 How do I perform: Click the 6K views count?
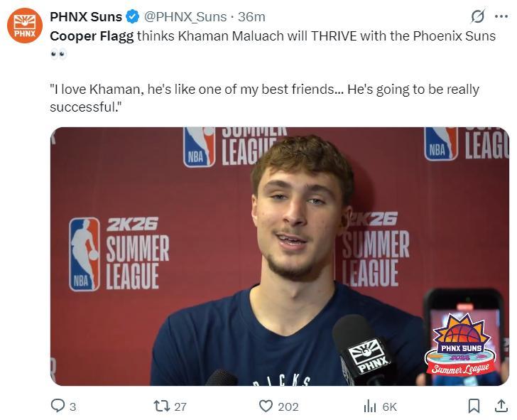click(x=389, y=406)
